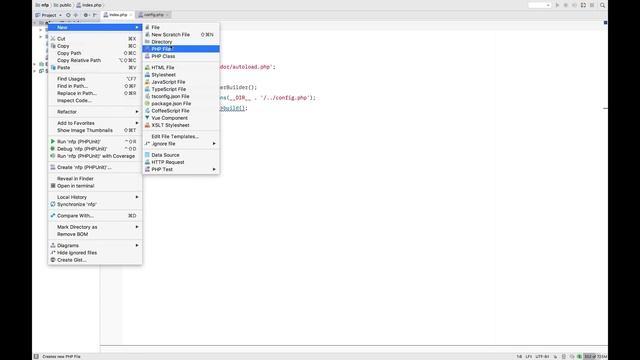Screen dimensions: 640x360
Task: Create a new HTTP Request
Action: click(x=181, y=162)
